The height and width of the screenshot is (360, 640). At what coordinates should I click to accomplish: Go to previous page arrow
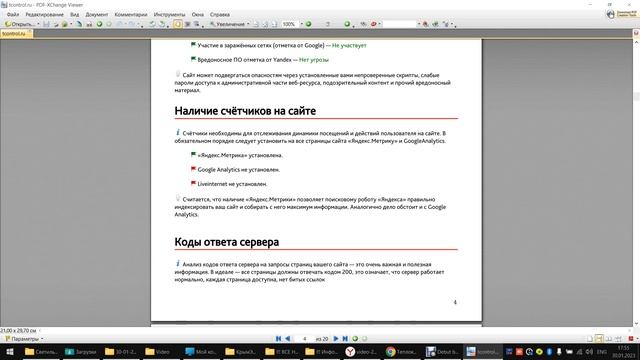288,338
